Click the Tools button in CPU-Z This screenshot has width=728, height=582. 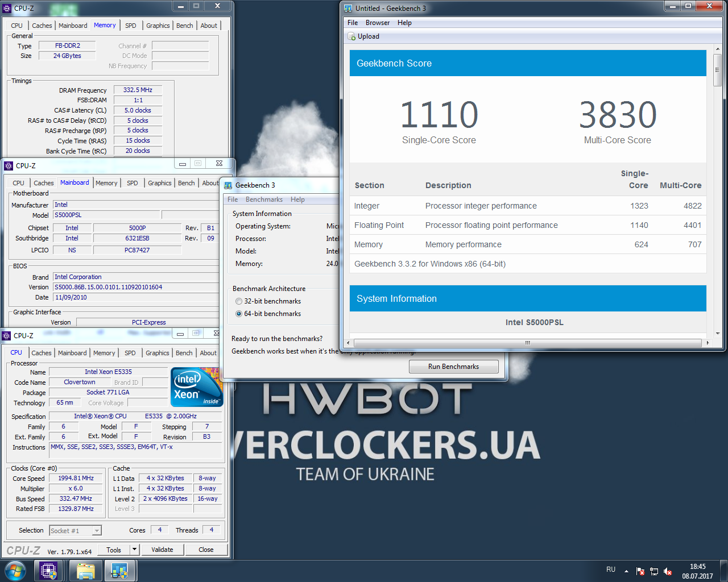114,550
